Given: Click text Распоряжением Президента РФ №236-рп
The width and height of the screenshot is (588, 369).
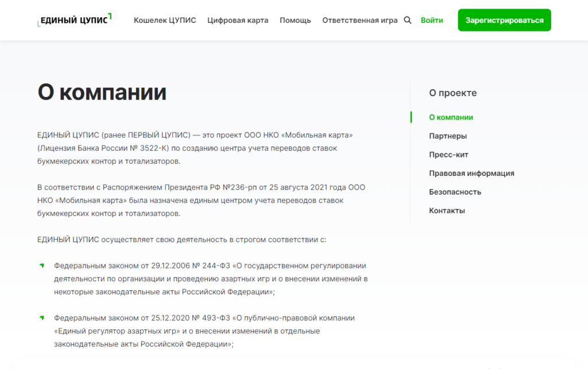Looking at the screenshot, I should [179, 187].
